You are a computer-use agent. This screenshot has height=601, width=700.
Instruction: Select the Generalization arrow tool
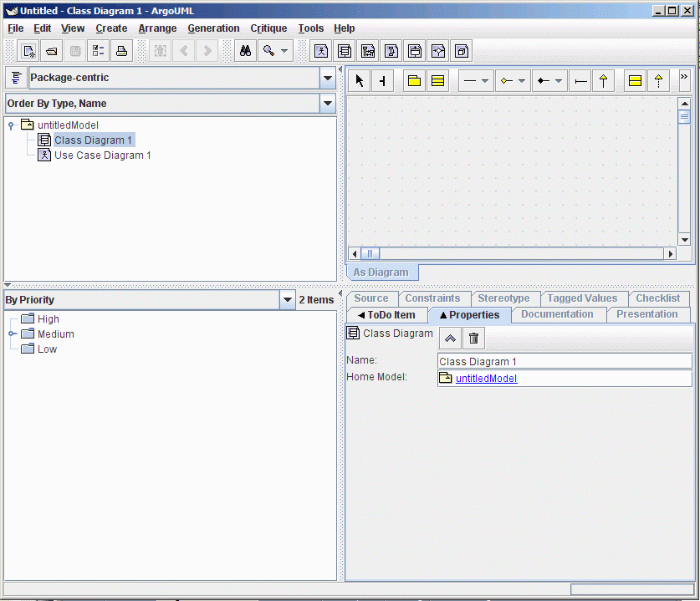tap(604, 81)
